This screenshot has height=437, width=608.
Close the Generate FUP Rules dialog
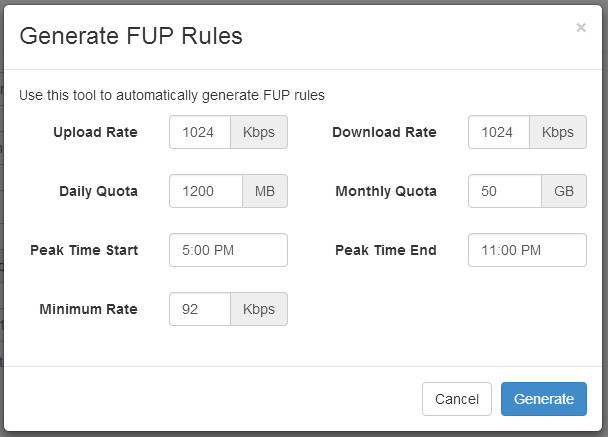(x=580, y=28)
